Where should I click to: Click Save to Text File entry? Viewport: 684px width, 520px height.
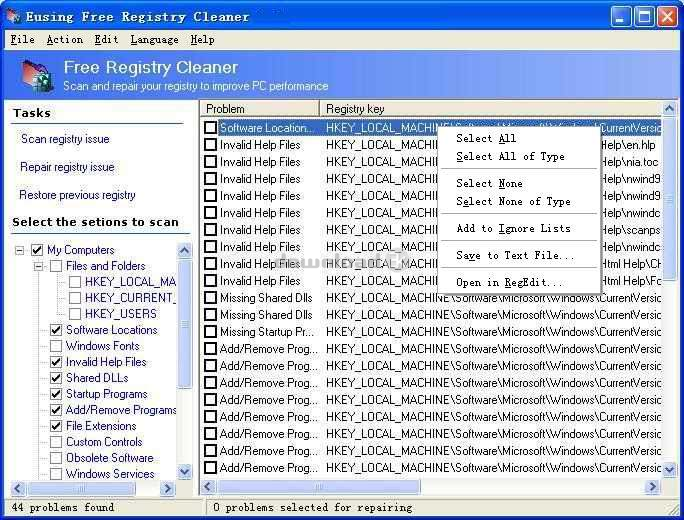pos(515,255)
